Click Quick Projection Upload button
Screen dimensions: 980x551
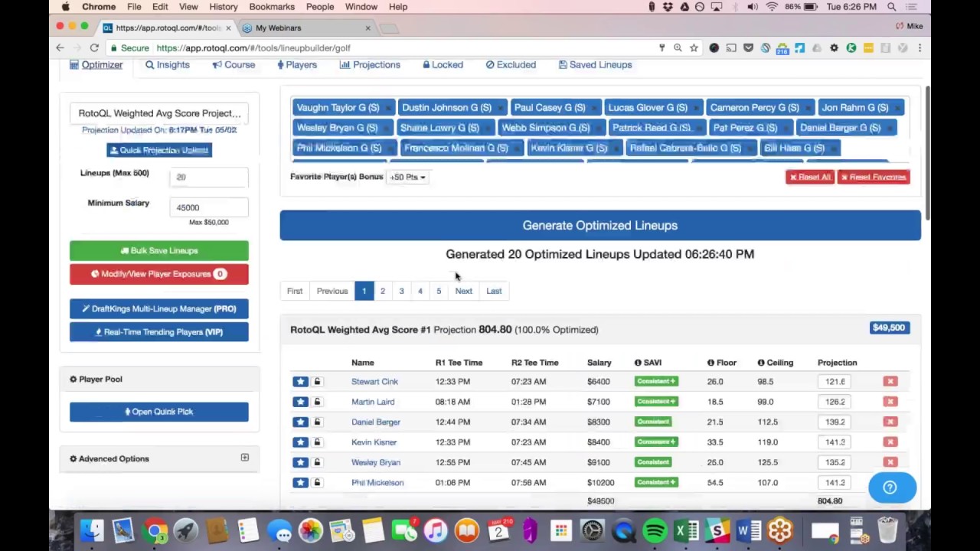pos(159,150)
